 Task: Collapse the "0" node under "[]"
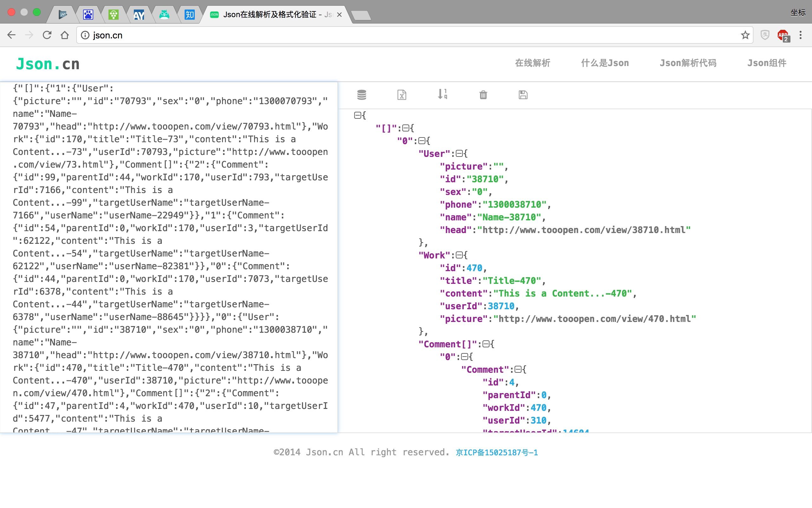click(x=422, y=141)
